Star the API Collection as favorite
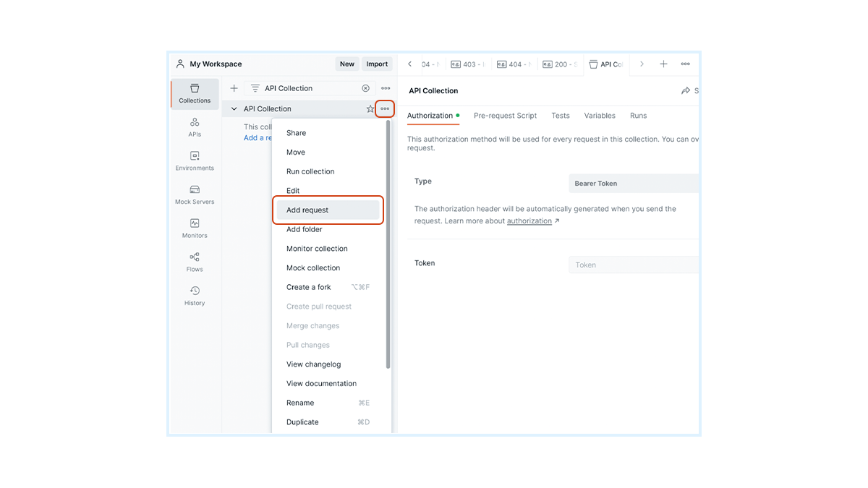The height and width of the screenshot is (488, 868). pos(370,109)
